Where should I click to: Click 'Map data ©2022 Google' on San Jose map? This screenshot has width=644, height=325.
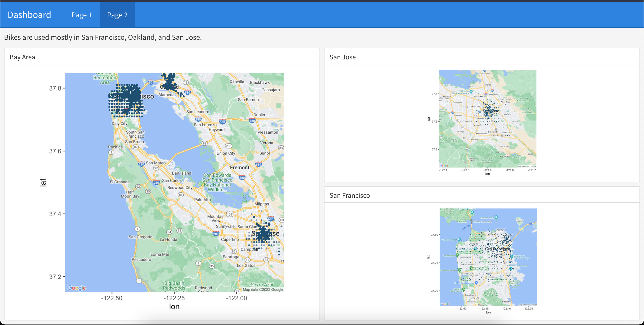coord(526,166)
